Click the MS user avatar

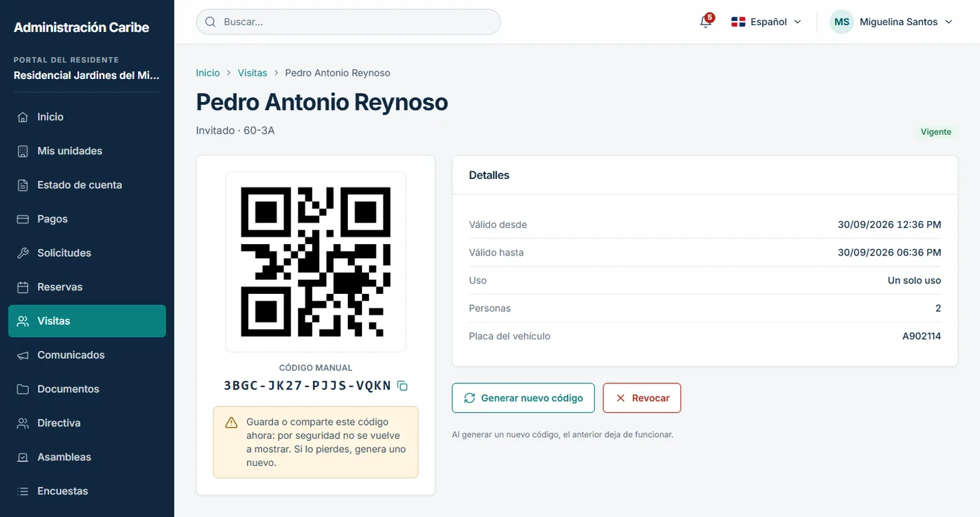[842, 22]
